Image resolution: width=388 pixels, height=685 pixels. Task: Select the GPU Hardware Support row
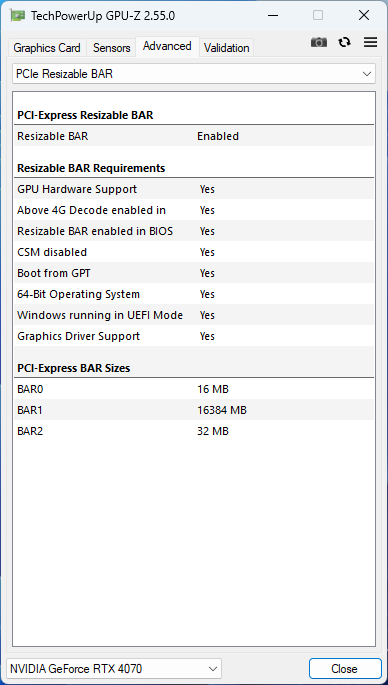[194, 189]
